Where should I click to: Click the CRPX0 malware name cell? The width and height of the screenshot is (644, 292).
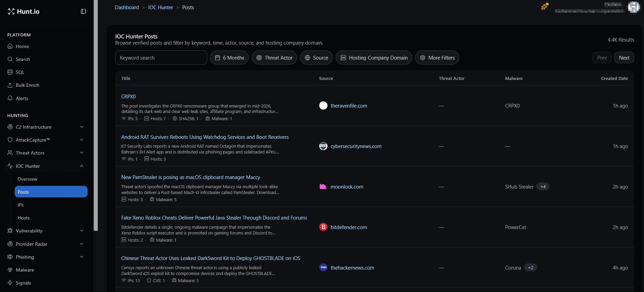click(x=512, y=106)
